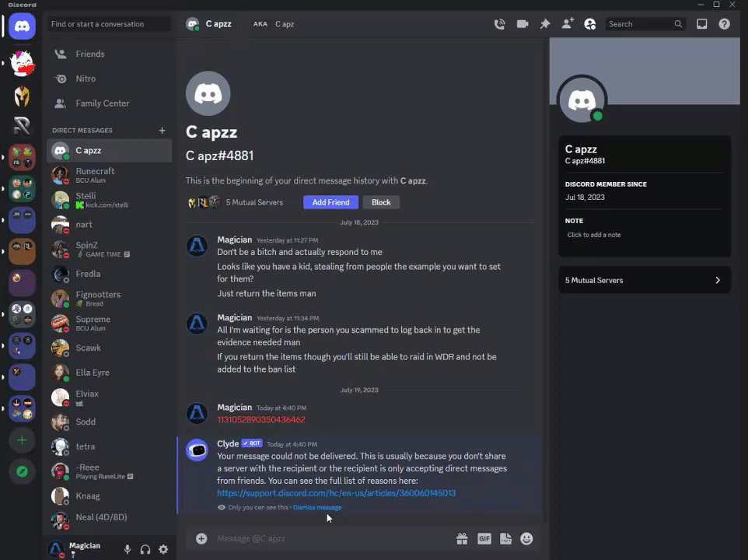Start a video call icon
The width and height of the screenshot is (748, 560).
pyautogui.click(x=523, y=24)
